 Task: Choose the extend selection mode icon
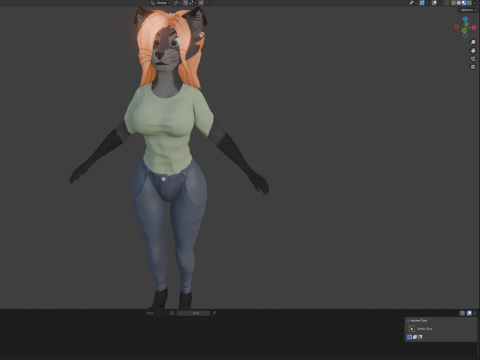415,337
